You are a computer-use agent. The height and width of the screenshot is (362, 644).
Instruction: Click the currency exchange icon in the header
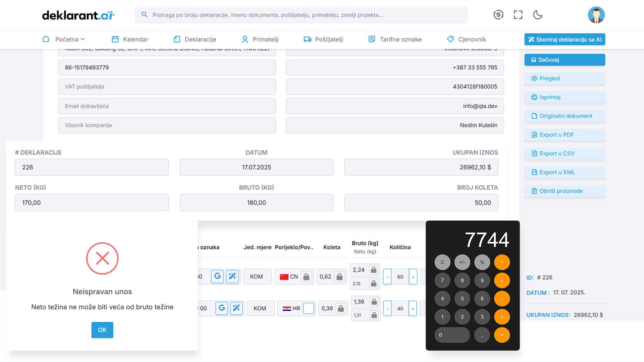pyautogui.click(x=498, y=15)
